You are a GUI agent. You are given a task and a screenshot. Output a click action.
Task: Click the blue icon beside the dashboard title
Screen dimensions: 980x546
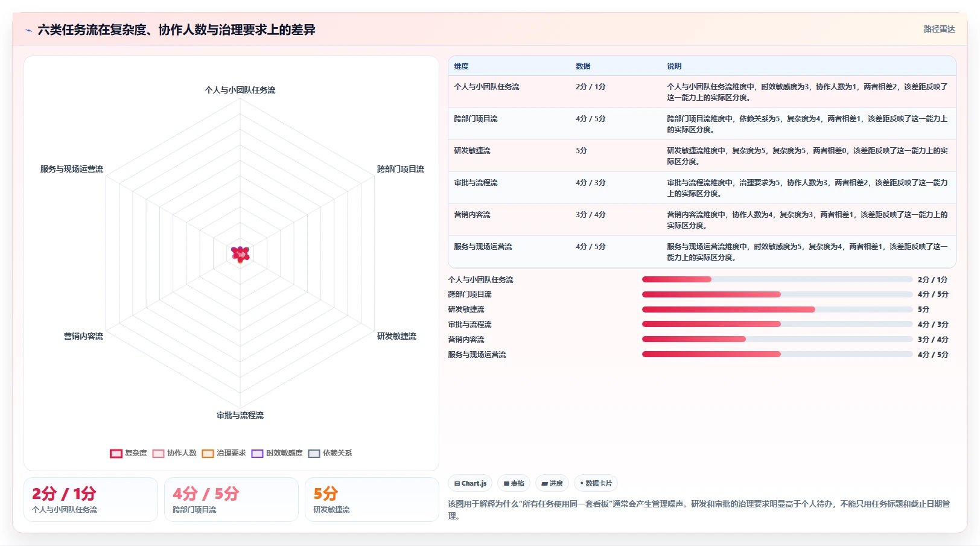tap(28, 30)
